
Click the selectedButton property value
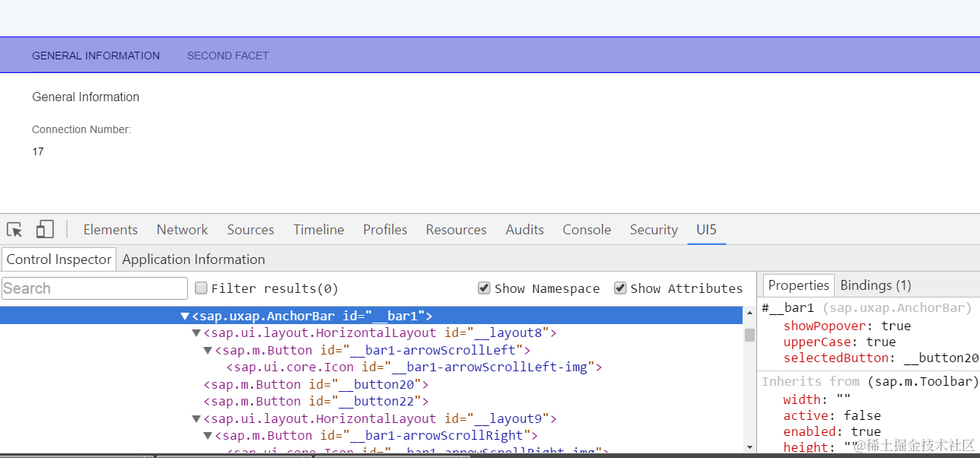point(941,358)
